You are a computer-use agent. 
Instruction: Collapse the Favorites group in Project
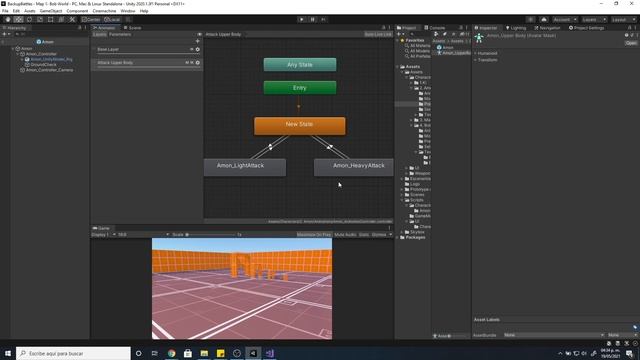(x=398, y=40)
